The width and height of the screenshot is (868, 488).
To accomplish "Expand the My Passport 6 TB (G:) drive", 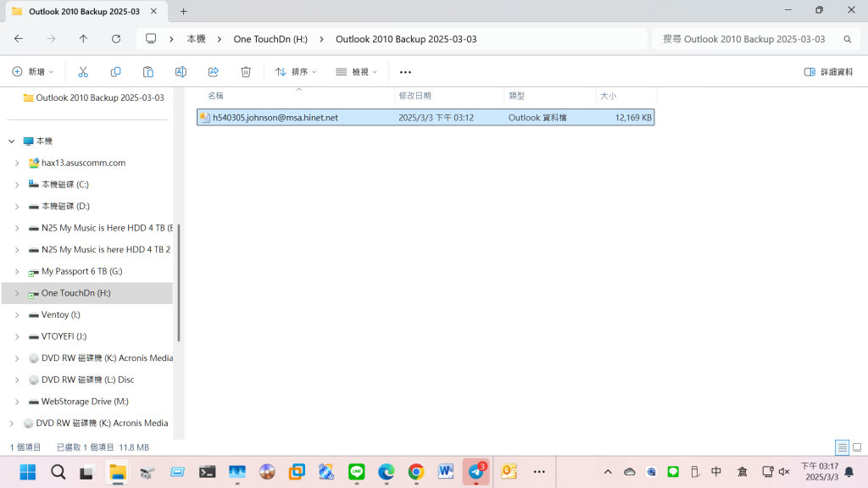I will (x=17, y=271).
